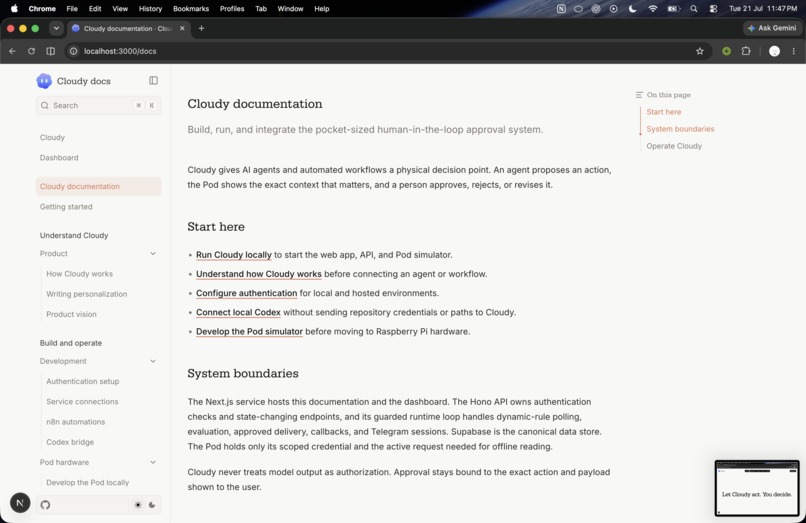Open Cloudy in sidebar
The image size is (806, 523).
(52, 137)
